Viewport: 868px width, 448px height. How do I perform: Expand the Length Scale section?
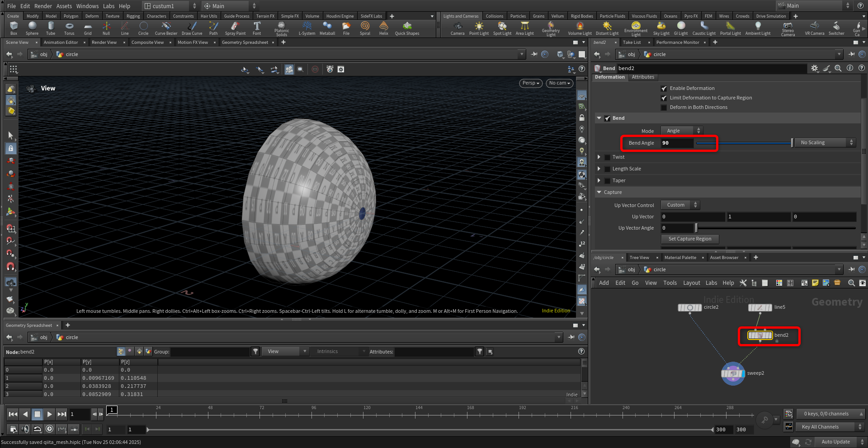599,169
